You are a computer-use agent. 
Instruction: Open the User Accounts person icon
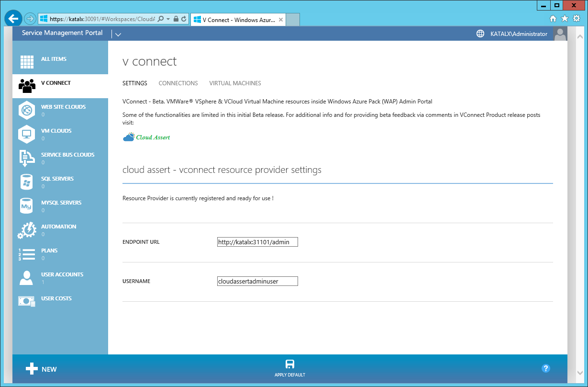click(x=27, y=278)
